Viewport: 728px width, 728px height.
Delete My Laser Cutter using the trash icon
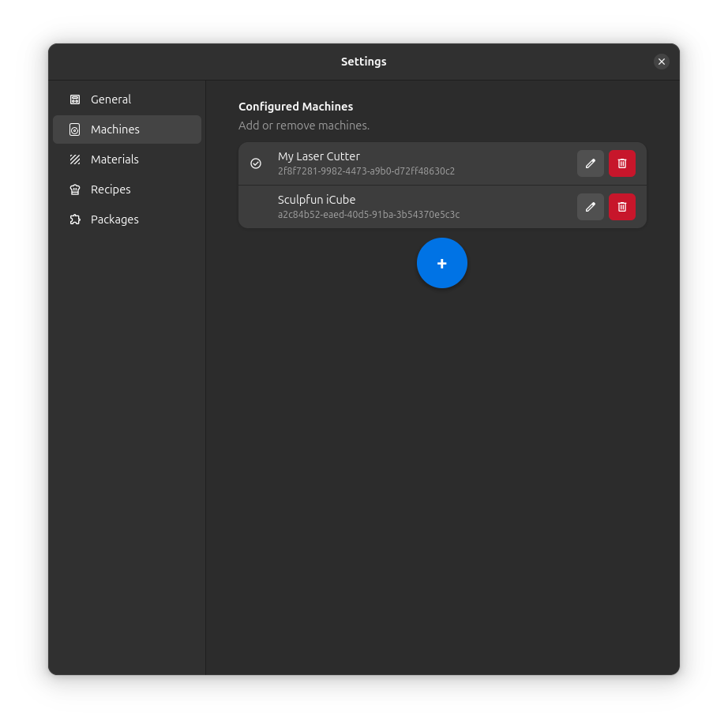pos(621,163)
